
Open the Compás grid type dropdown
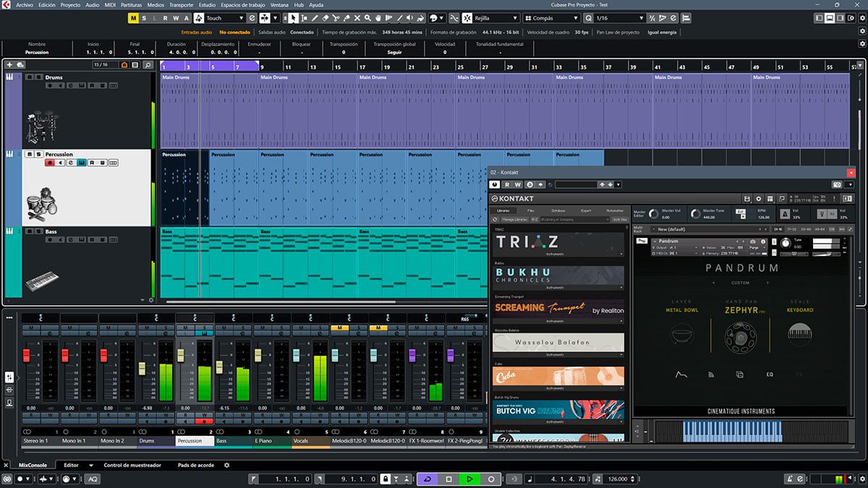pos(552,18)
